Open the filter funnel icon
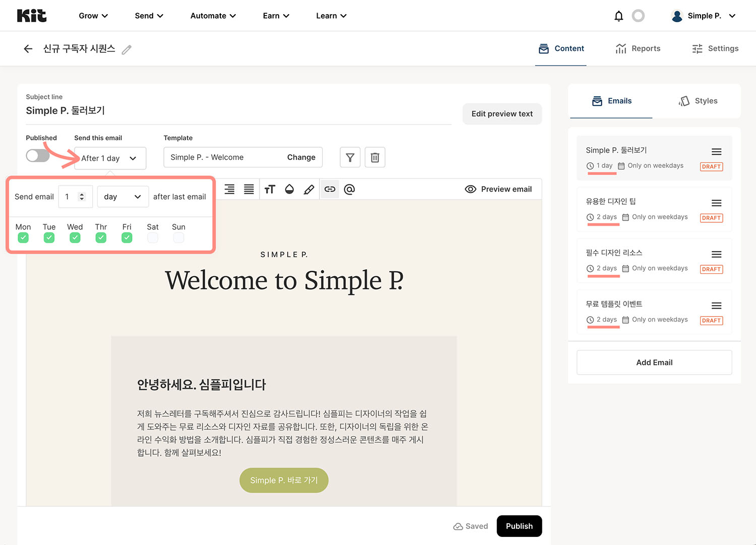 tap(350, 157)
